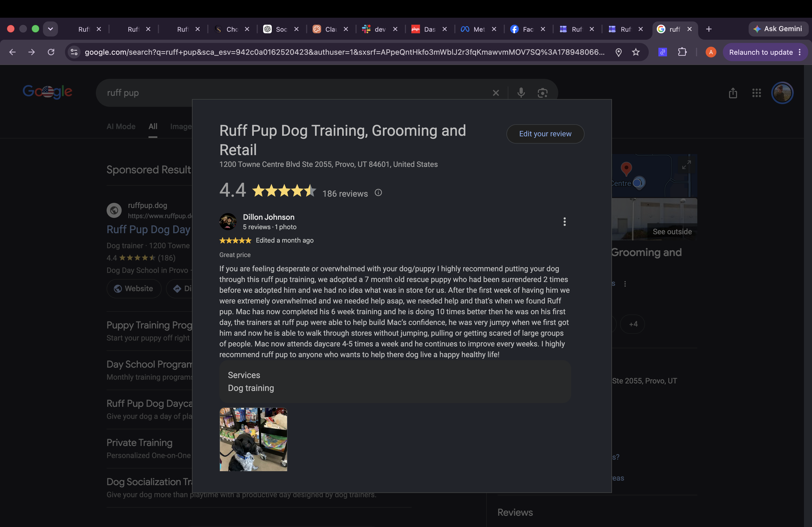Click the business address text in review dialog
This screenshot has height=527, width=812.
pyautogui.click(x=328, y=164)
